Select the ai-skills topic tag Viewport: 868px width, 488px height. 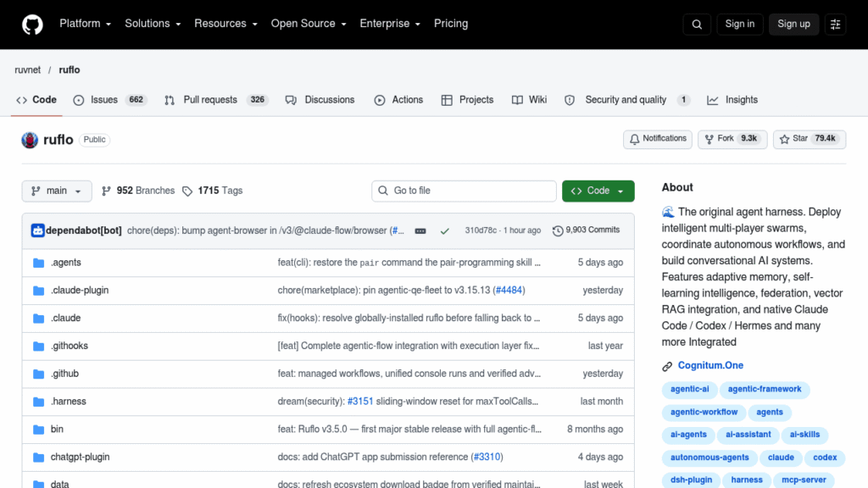coord(804,435)
